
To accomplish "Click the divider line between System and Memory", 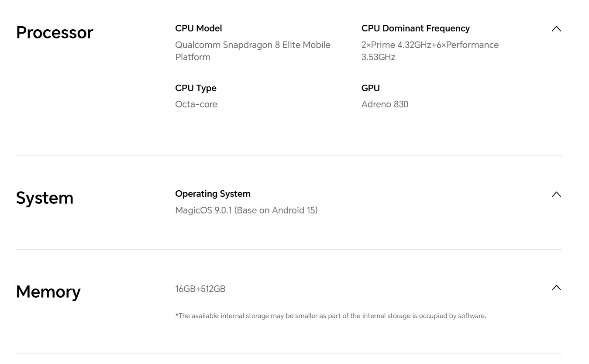I will pyautogui.click(x=289, y=250).
